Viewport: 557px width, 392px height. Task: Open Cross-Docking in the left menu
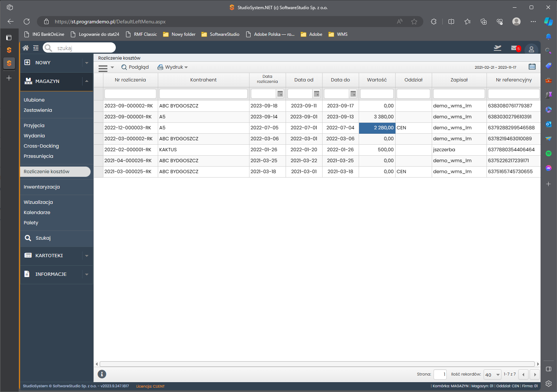click(x=41, y=146)
